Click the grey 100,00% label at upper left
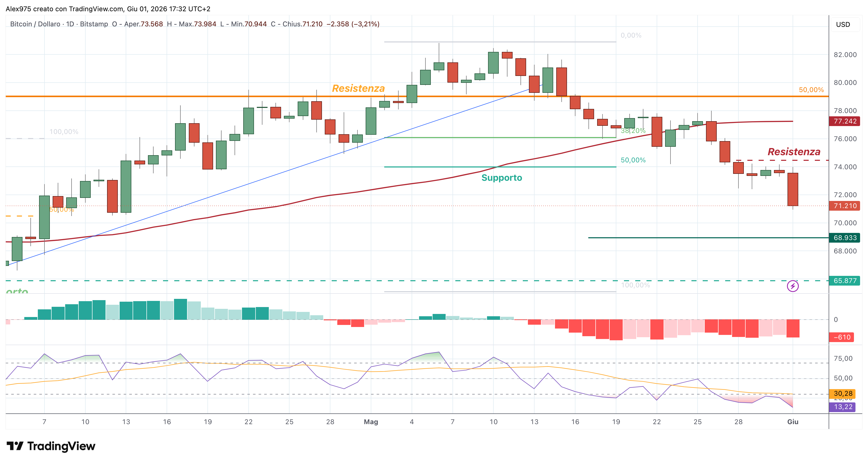 point(64,131)
